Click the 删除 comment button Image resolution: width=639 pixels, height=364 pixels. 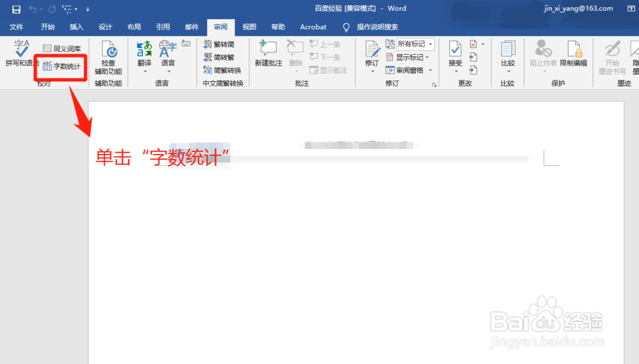(295, 57)
